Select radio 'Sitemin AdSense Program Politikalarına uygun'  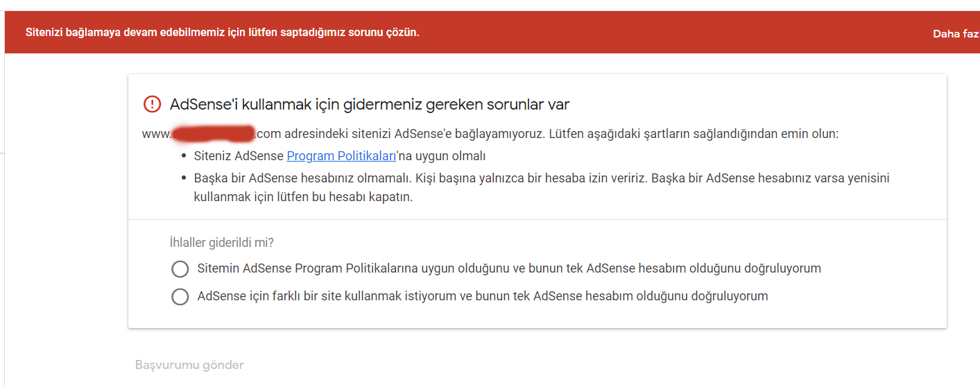180,269
